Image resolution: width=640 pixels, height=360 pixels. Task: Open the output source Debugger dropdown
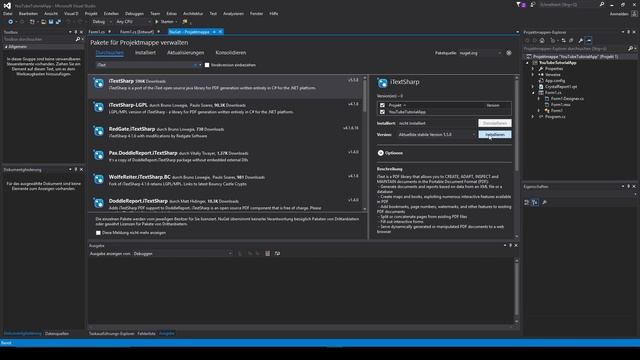182,253
